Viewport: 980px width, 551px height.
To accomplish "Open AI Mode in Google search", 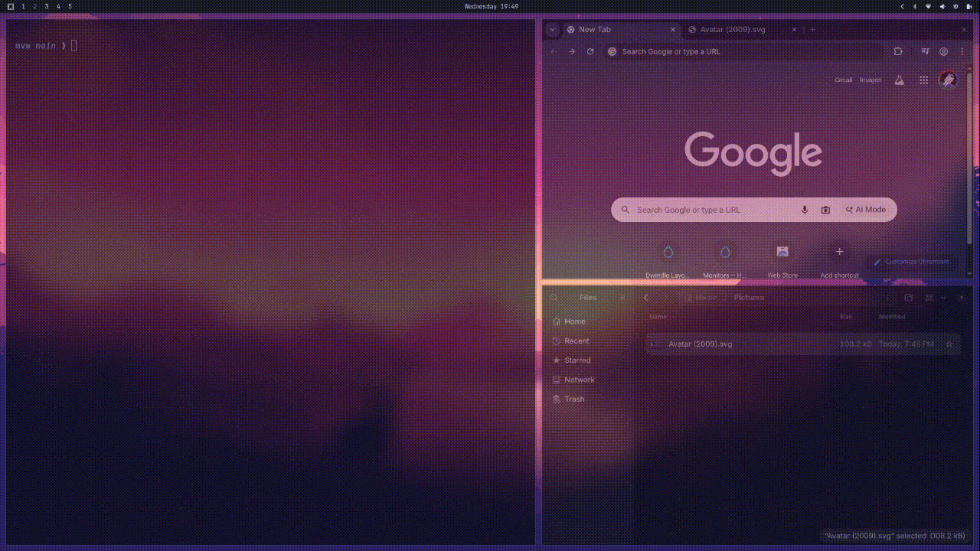I will (x=866, y=210).
